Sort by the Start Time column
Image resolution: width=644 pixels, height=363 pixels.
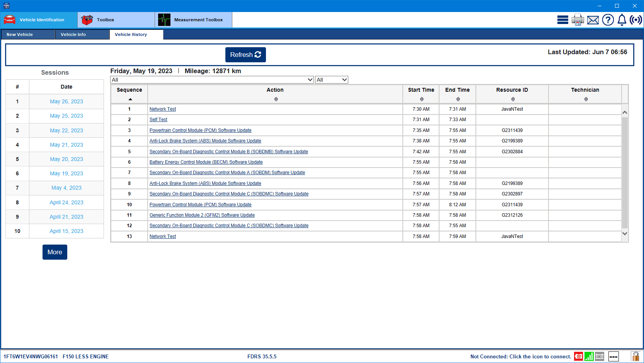click(x=421, y=94)
